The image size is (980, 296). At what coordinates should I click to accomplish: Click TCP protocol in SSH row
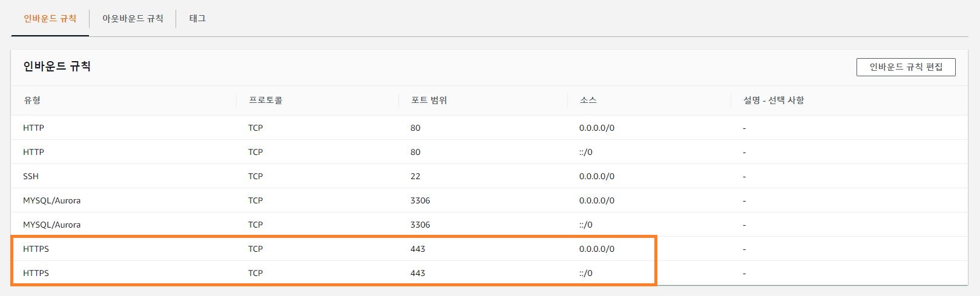(255, 176)
